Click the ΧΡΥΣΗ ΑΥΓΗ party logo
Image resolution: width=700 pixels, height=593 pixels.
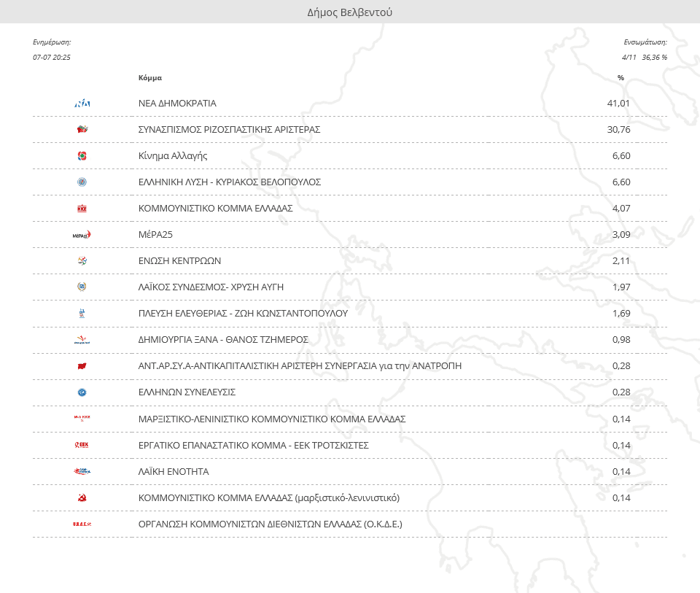[x=82, y=287]
